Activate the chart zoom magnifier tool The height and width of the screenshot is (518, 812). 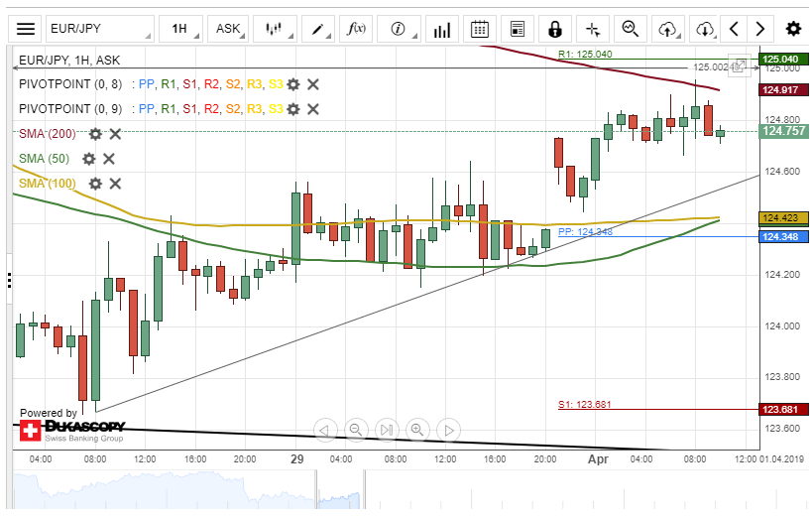631,29
